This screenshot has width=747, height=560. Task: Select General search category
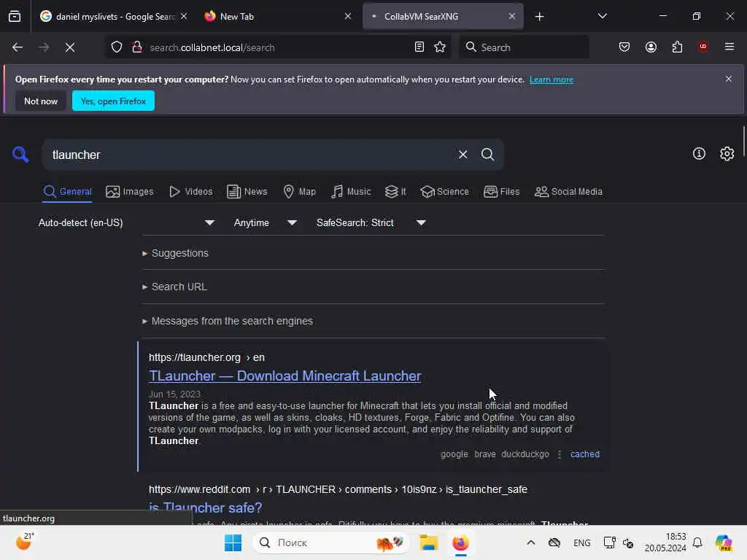click(x=67, y=192)
